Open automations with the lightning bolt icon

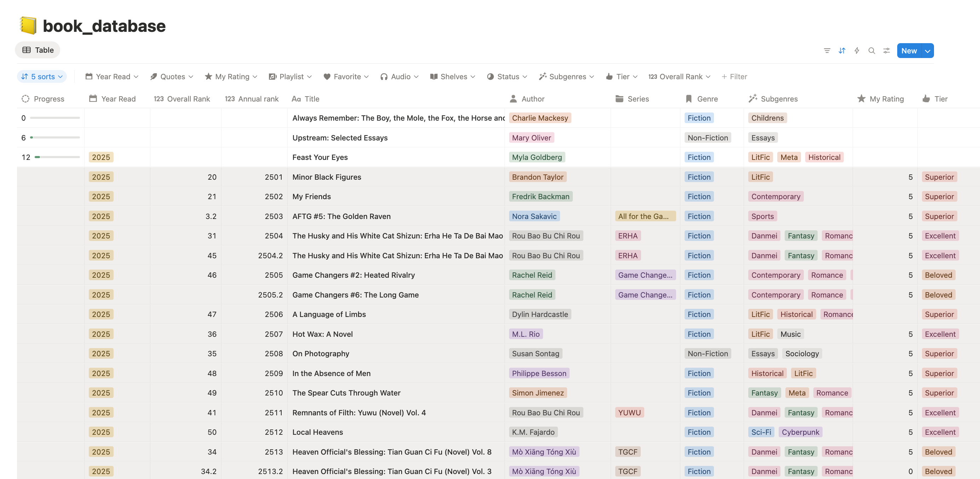[x=857, y=51]
